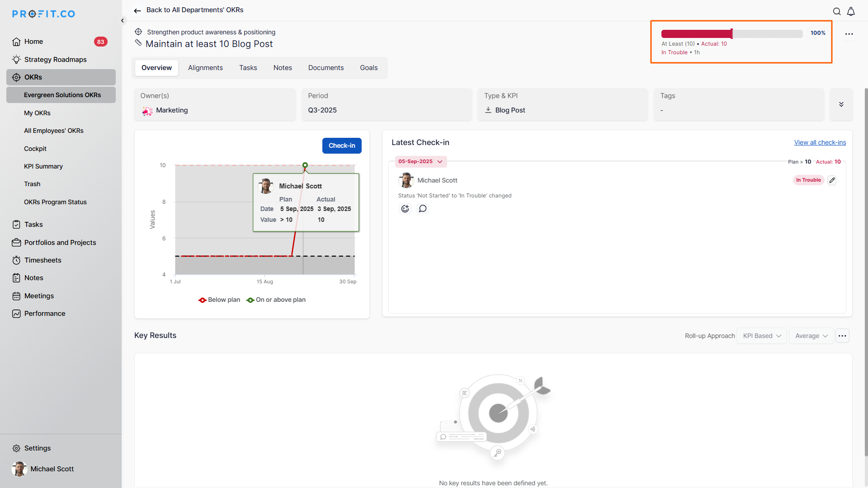Expand the 05-Sep-2025 check-in date dropdown
The image size is (868, 488).
(x=420, y=162)
